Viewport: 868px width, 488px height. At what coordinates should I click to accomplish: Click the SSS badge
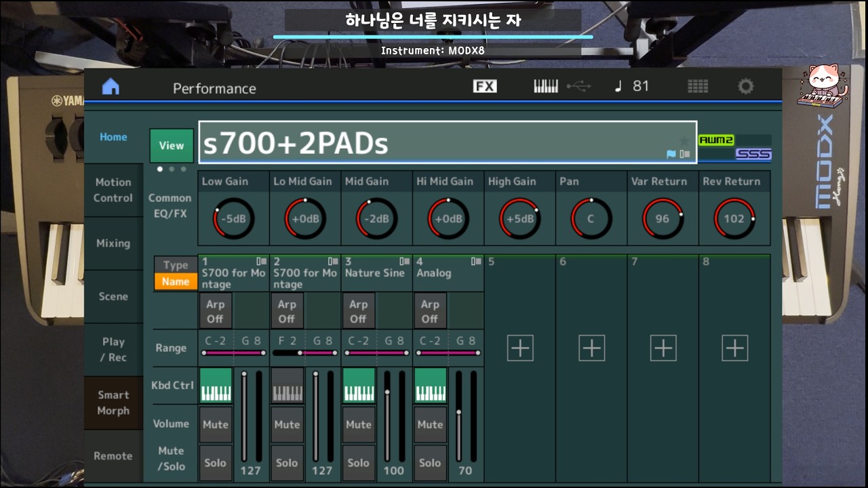[x=753, y=155]
